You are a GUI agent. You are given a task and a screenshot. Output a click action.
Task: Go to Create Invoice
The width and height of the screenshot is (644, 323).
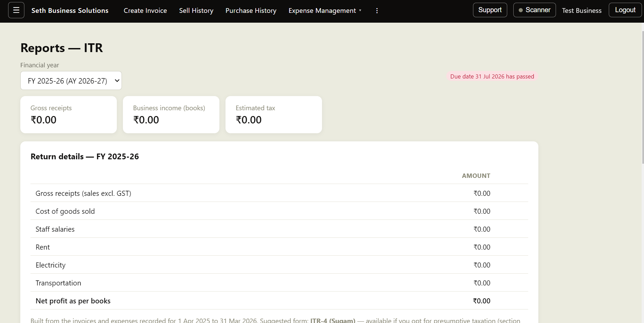click(x=145, y=10)
